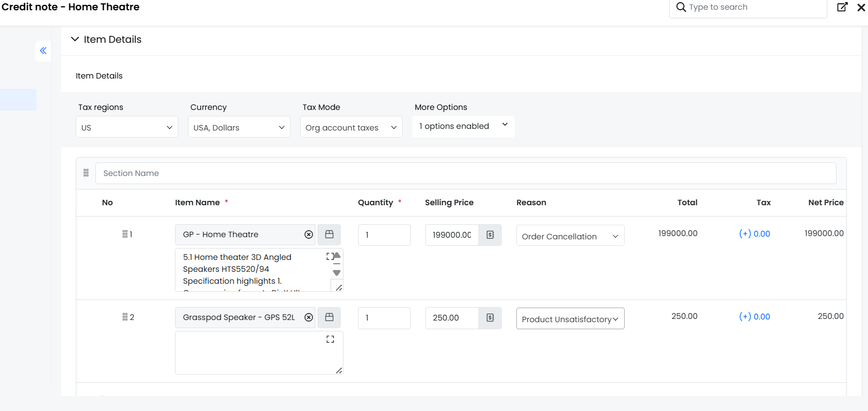868x411 pixels.
Task: Click price list icon beside 250.00
Action: pyautogui.click(x=490, y=318)
